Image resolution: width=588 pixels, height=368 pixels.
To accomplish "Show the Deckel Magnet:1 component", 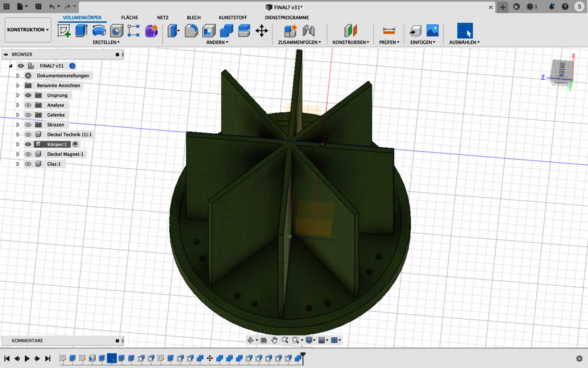I will (x=28, y=154).
